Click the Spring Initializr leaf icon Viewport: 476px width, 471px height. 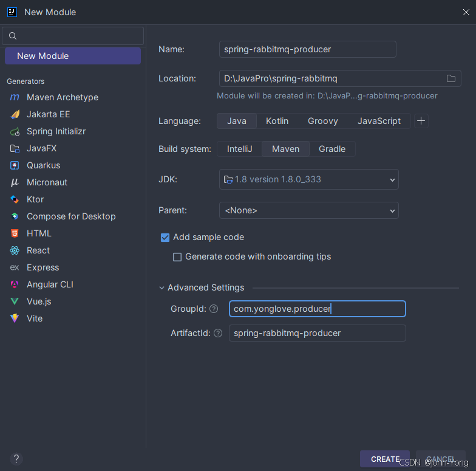15,131
